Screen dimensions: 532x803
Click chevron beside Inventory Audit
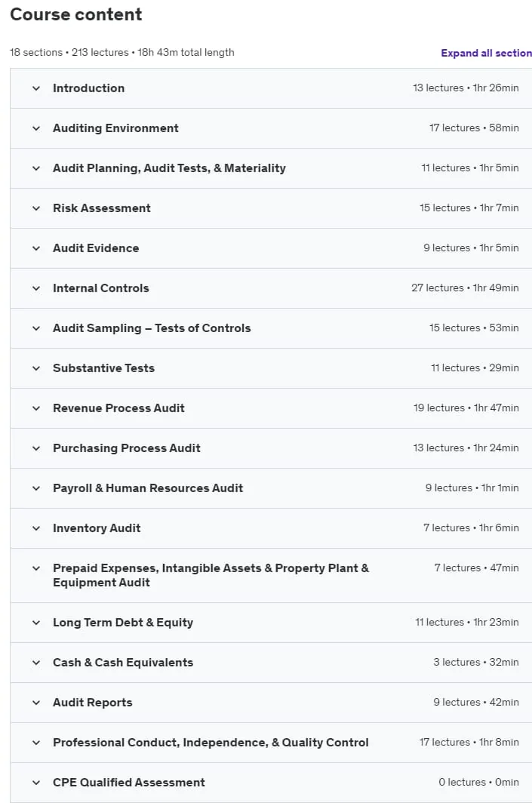[x=36, y=528]
